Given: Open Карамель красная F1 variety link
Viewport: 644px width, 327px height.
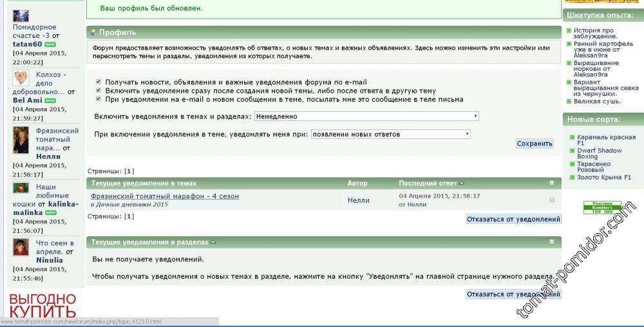Looking at the screenshot, I should pos(606,137).
